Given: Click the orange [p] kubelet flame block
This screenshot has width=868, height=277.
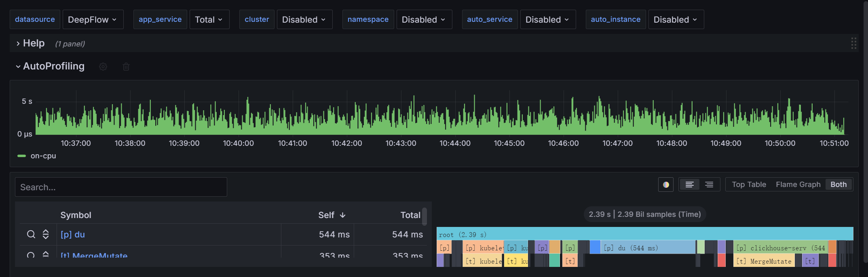Looking at the screenshot, I should click(483, 248).
